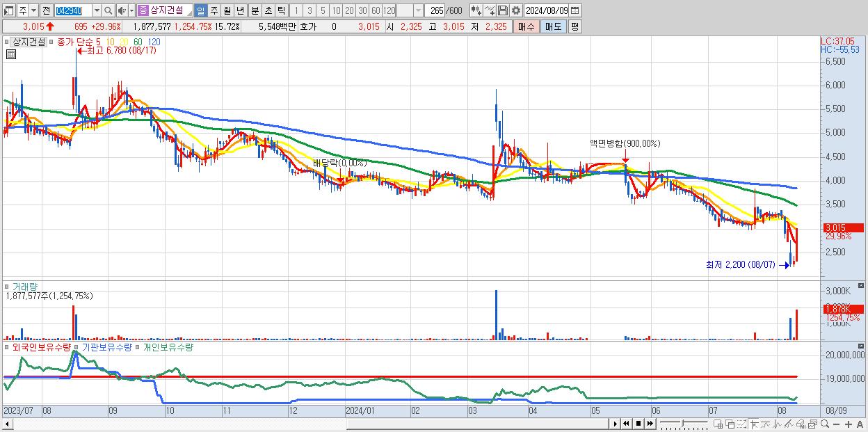Select the 틱 (tick) period
This screenshot has height=432, width=868.
coord(281,10)
